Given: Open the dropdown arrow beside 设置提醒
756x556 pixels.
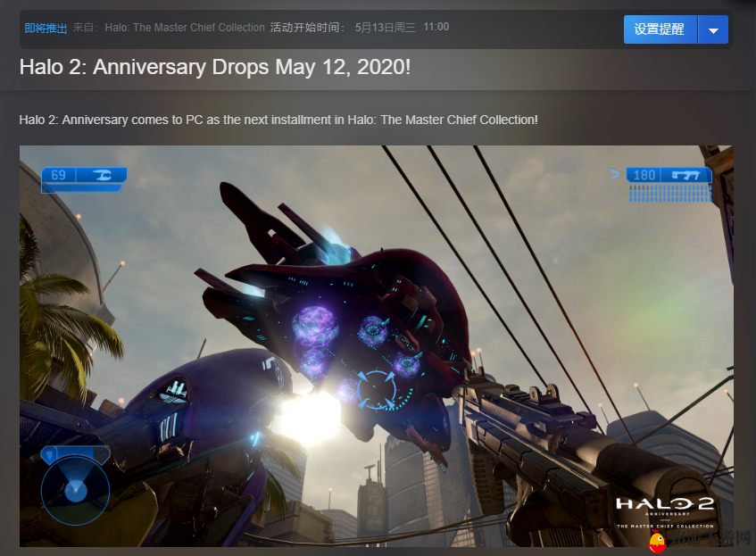Looking at the screenshot, I should tap(713, 29).
